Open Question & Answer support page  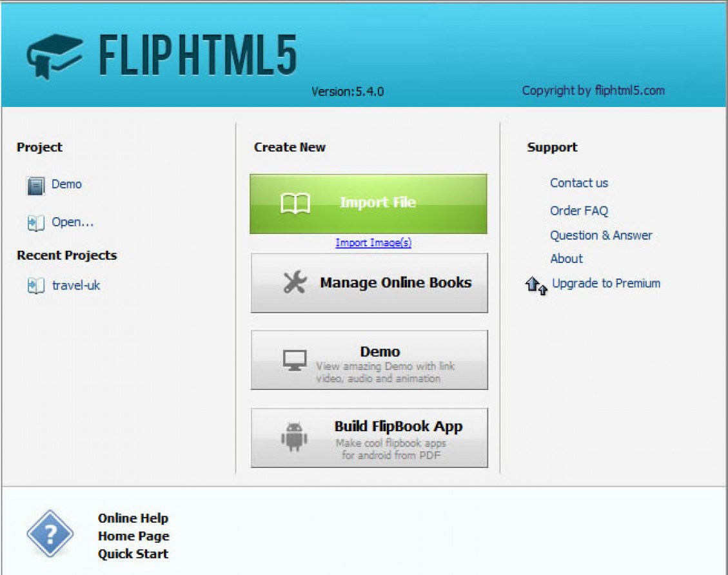[x=601, y=235]
